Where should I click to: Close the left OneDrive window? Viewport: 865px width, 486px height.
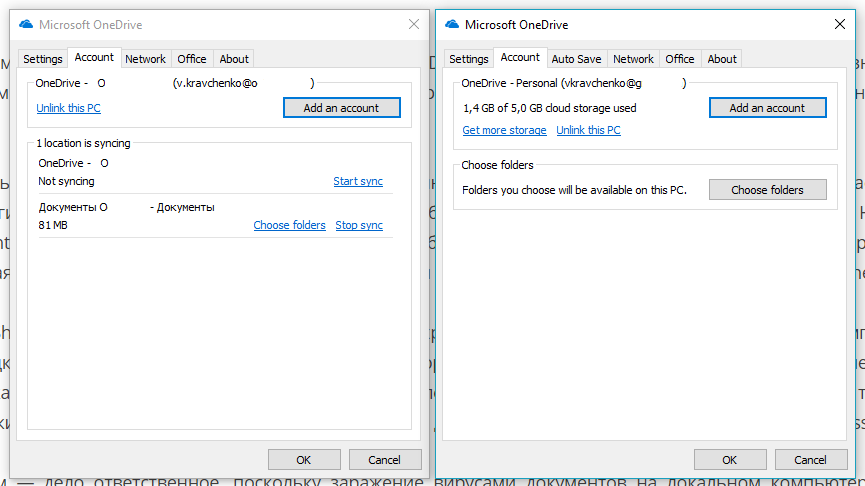click(x=414, y=24)
